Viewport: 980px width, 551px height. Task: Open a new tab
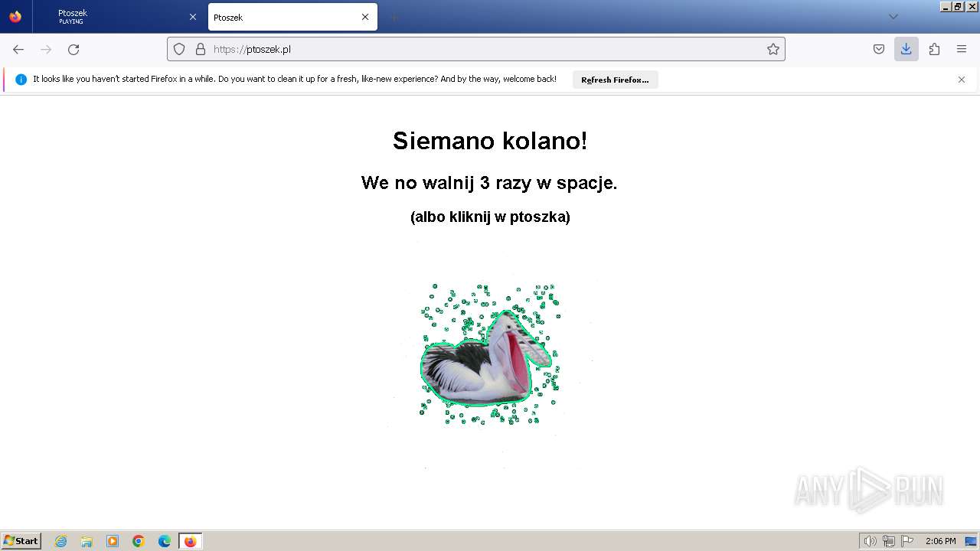point(394,17)
